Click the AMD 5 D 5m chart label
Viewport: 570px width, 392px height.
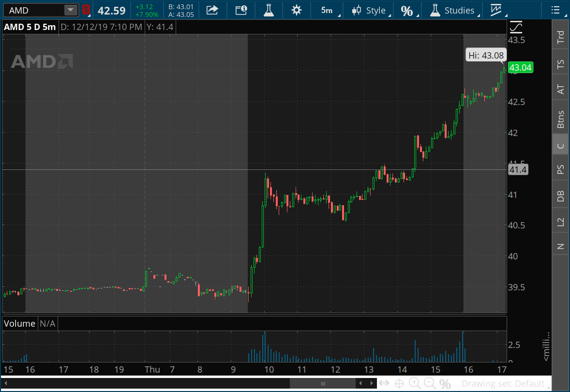click(x=30, y=27)
